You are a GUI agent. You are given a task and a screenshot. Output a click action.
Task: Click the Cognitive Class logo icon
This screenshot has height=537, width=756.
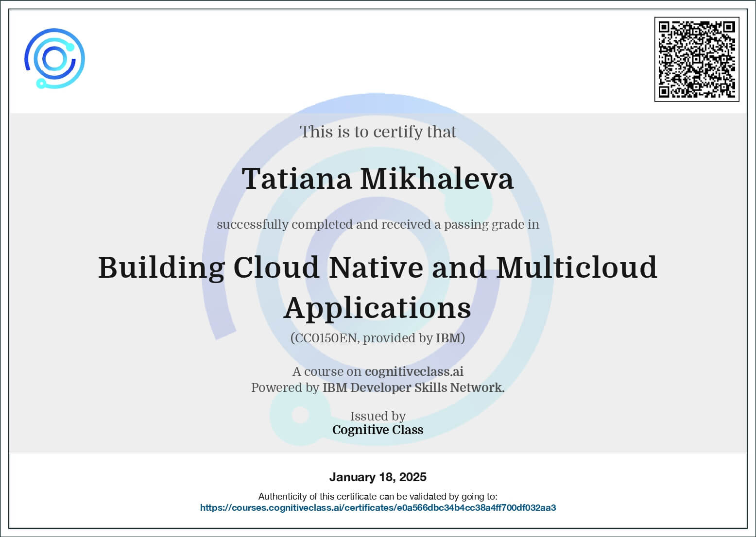click(55, 59)
